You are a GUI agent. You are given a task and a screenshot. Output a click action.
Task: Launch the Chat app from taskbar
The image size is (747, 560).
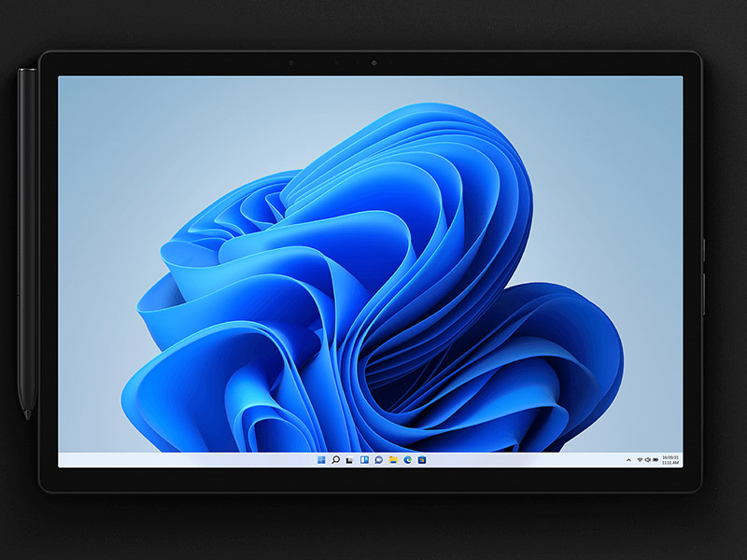coord(379,460)
